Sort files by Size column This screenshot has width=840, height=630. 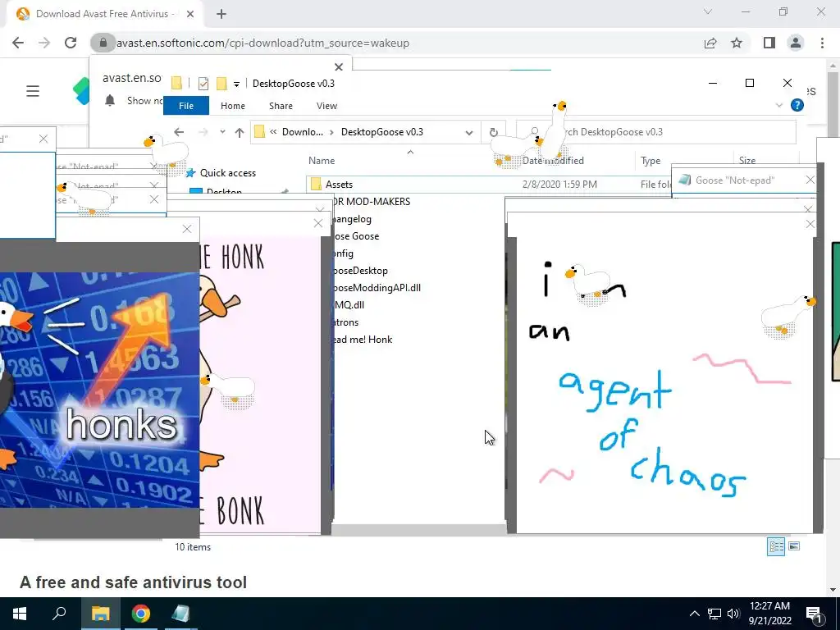tap(746, 160)
